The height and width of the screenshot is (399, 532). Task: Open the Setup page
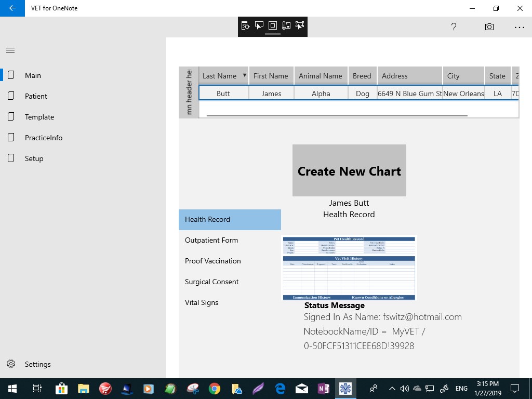click(83, 158)
